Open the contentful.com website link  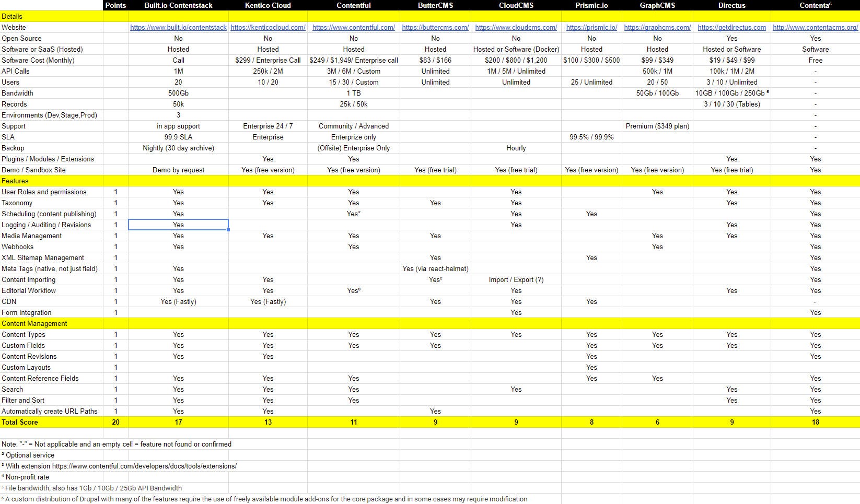coord(354,27)
